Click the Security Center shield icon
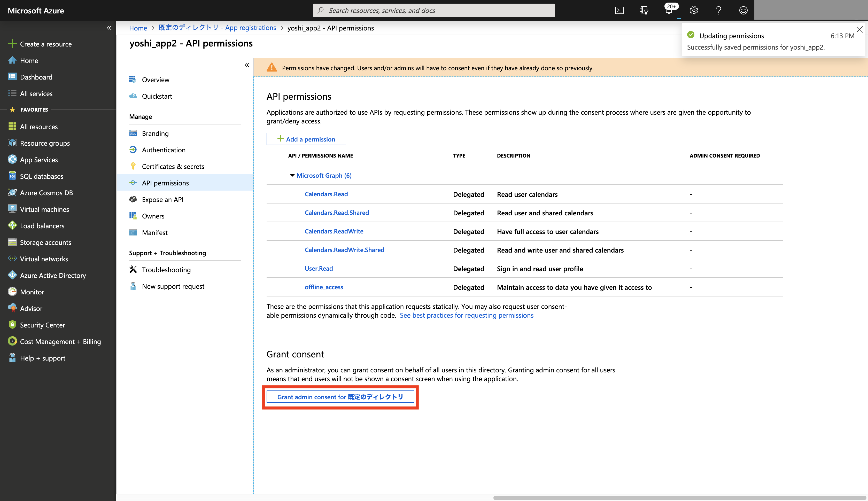 [12, 324]
